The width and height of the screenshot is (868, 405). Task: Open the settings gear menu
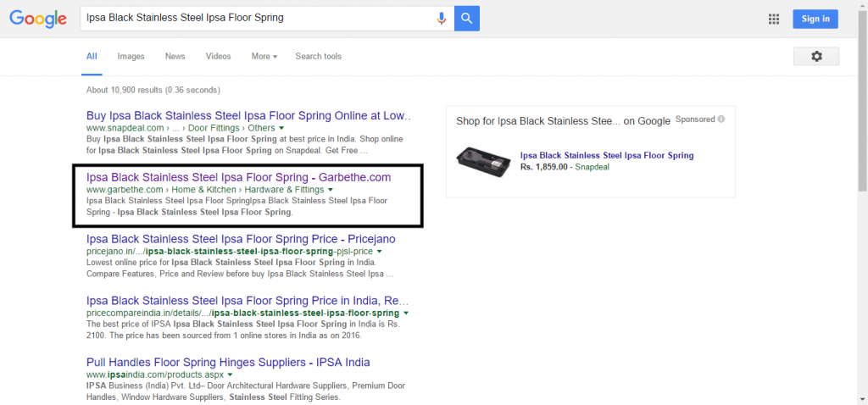pyautogui.click(x=815, y=56)
